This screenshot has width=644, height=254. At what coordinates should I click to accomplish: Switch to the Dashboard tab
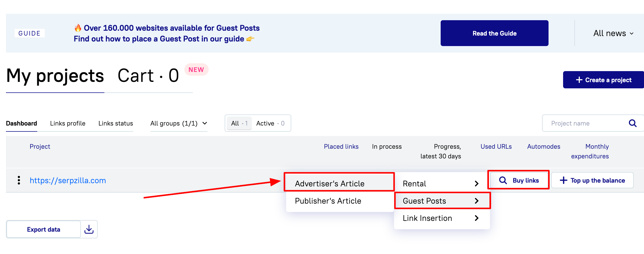click(x=22, y=123)
